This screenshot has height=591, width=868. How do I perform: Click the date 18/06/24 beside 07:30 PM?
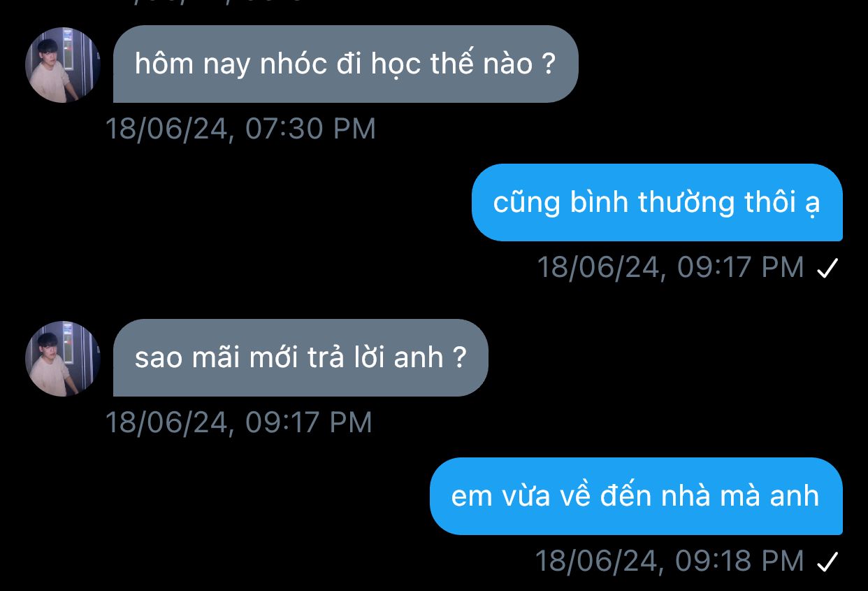coord(168,129)
